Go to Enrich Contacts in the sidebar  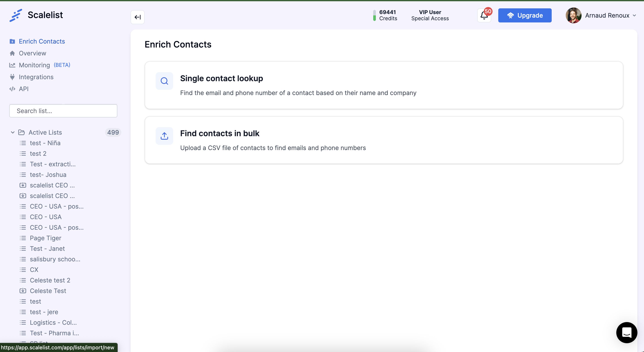42,41
